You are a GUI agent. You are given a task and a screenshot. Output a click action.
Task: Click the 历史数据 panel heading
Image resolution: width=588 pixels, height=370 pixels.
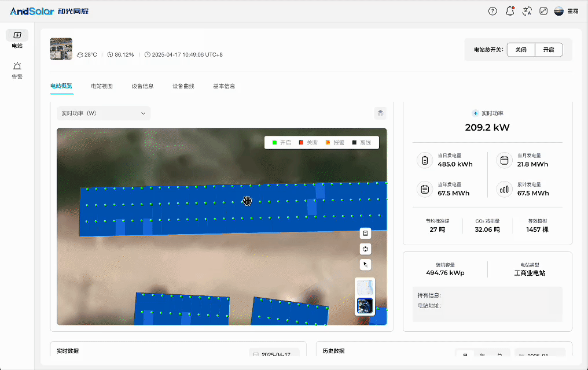coord(333,351)
